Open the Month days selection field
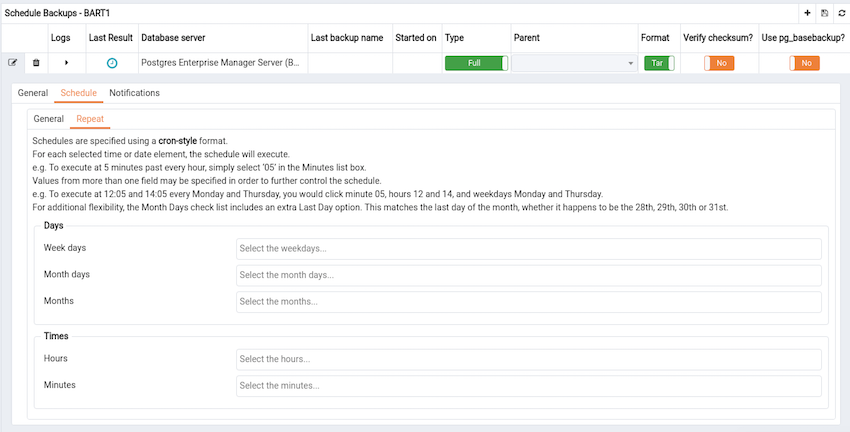The width and height of the screenshot is (850, 432). click(529, 275)
